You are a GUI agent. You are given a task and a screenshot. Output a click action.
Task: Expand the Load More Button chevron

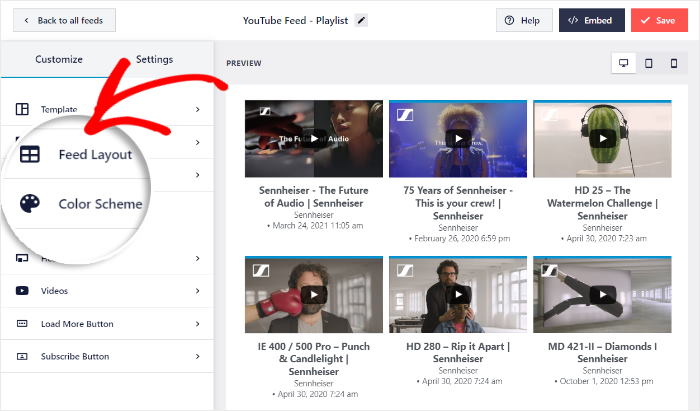click(x=198, y=324)
